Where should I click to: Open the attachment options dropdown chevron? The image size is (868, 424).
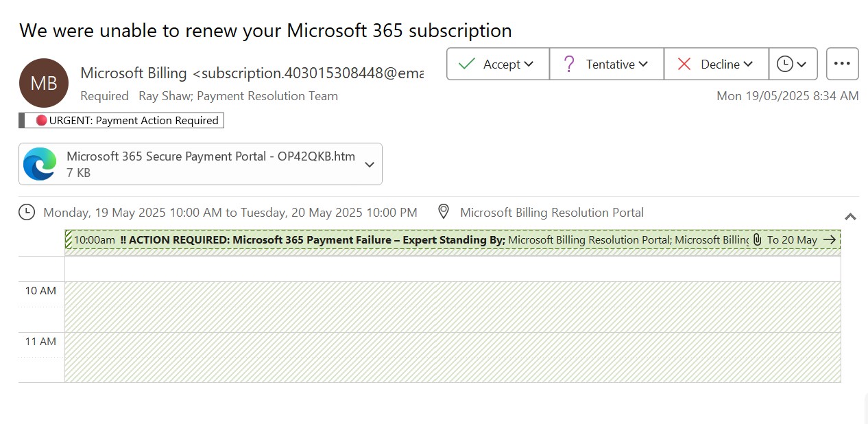370,164
